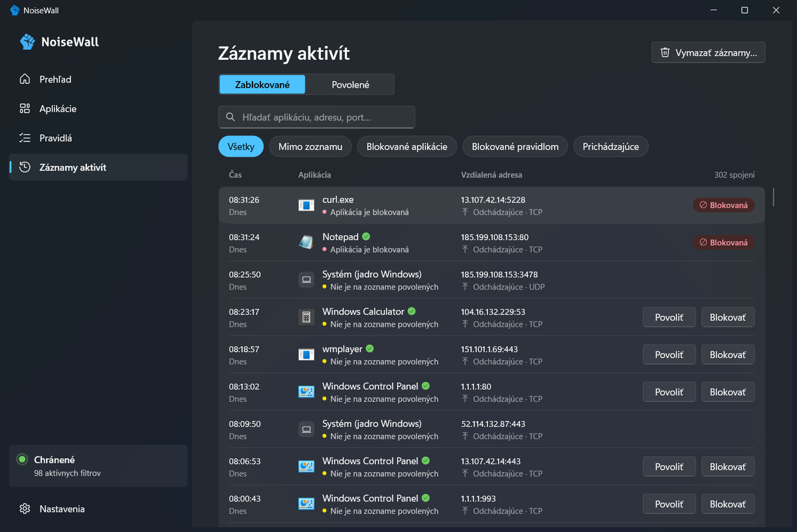
Task: Click the trash icon in Vymazať záznamy
Action: click(x=665, y=52)
